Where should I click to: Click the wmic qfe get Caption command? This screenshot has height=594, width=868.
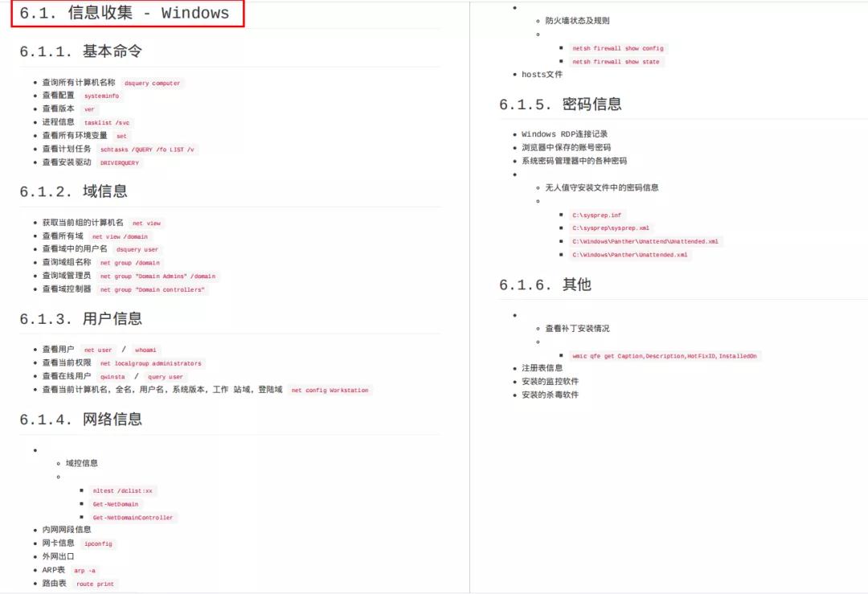coord(665,356)
